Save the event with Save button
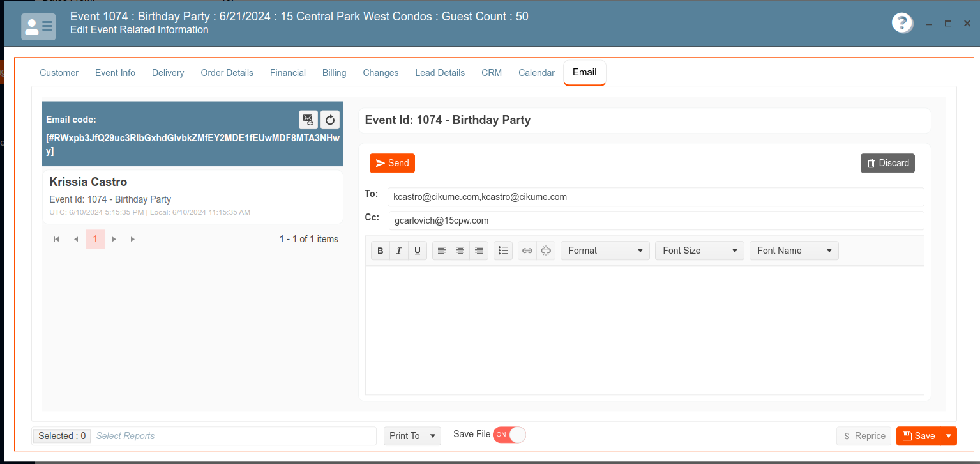This screenshot has height=464, width=980. coord(919,436)
